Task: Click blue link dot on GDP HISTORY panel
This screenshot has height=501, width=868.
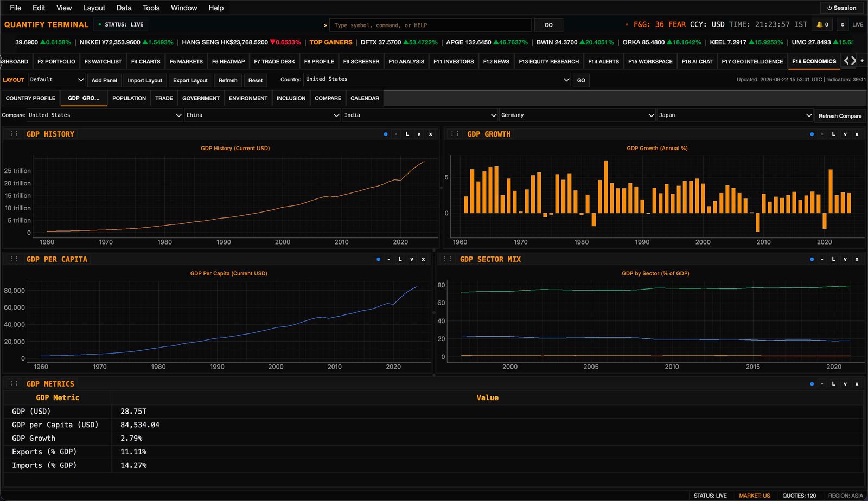Action: pyautogui.click(x=386, y=134)
